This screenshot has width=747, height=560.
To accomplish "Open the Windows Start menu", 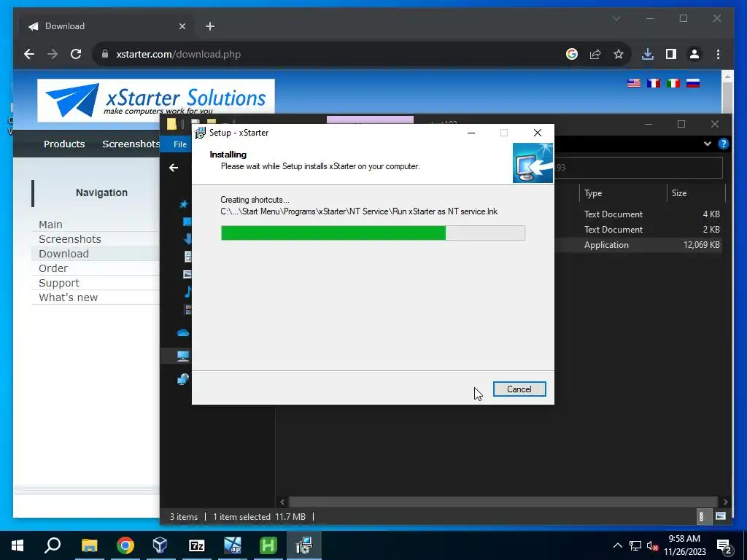I will click(x=18, y=545).
